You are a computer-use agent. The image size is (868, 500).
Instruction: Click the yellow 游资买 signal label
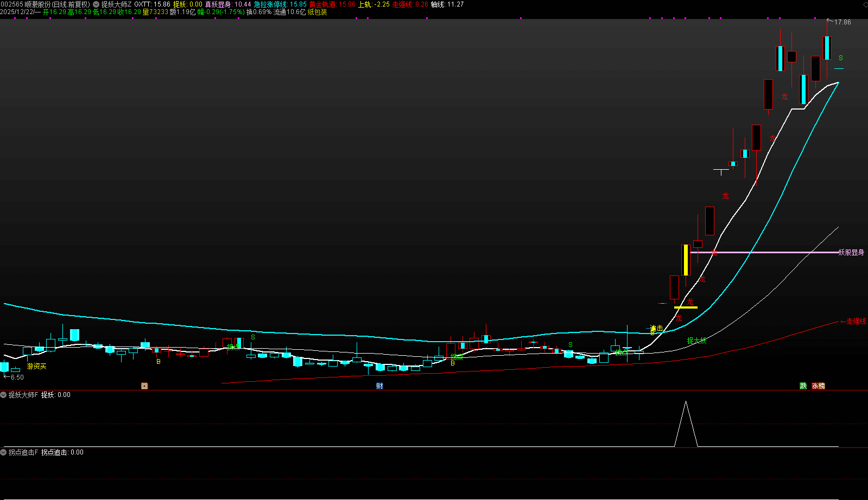(x=36, y=367)
